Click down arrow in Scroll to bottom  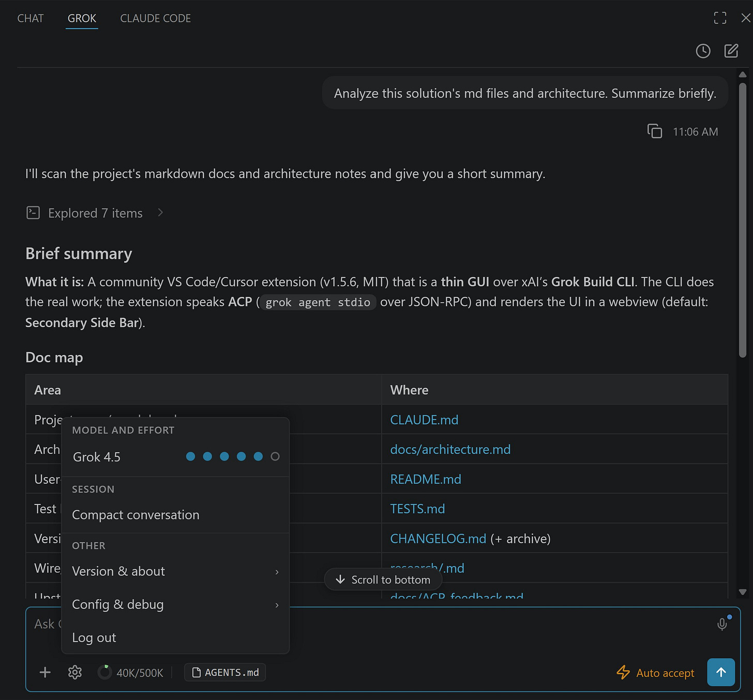340,579
